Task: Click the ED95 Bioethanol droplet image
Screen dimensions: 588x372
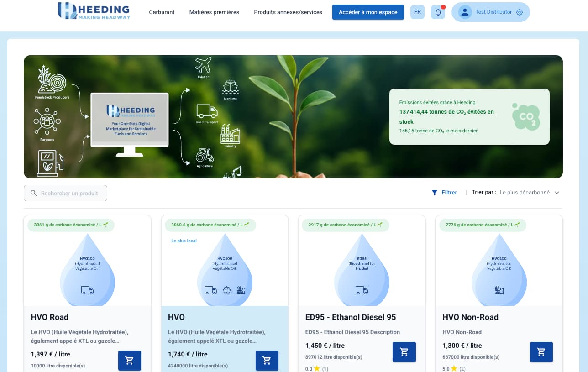Action: (x=362, y=269)
